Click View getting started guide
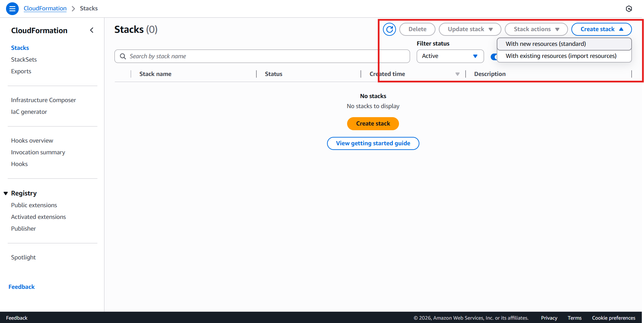This screenshot has height=323, width=644. click(x=373, y=143)
